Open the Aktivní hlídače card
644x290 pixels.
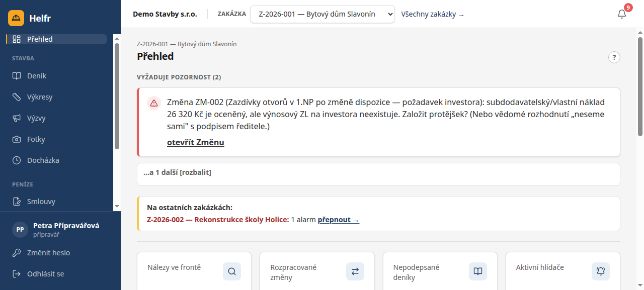click(x=563, y=271)
